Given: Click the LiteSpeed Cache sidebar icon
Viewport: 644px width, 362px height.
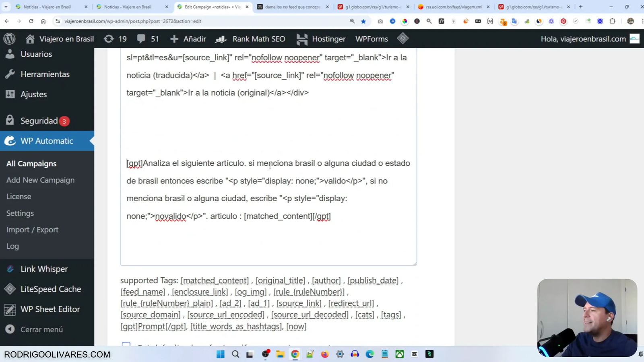Looking at the screenshot, I should (10, 289).
